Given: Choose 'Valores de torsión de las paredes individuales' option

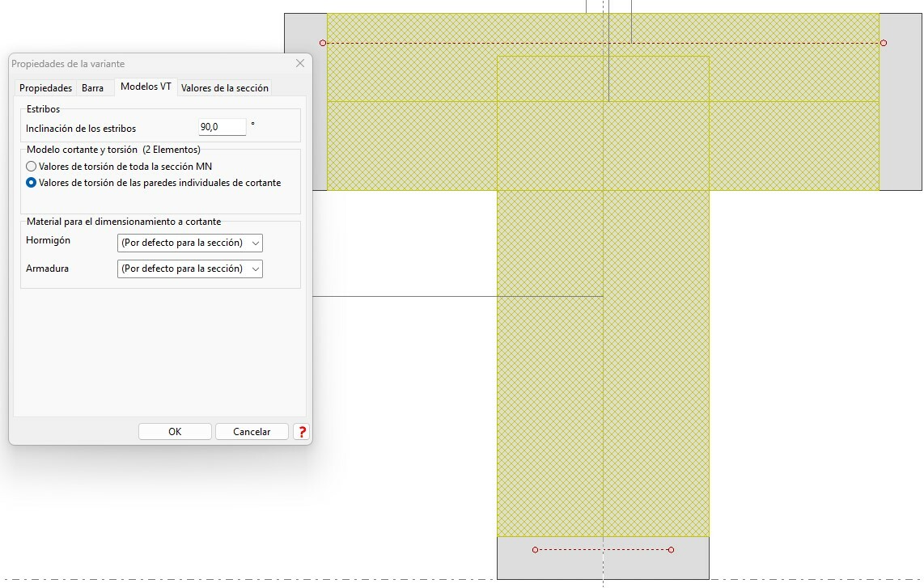Looking at the screenshot, I should click(32, 183).
